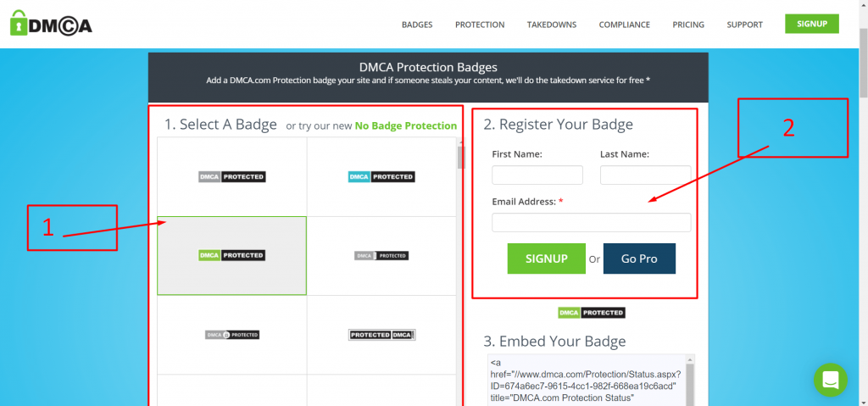Select the small gray-black DMCA Protected badge
This screenshot has height=406, width=868.
381,255
